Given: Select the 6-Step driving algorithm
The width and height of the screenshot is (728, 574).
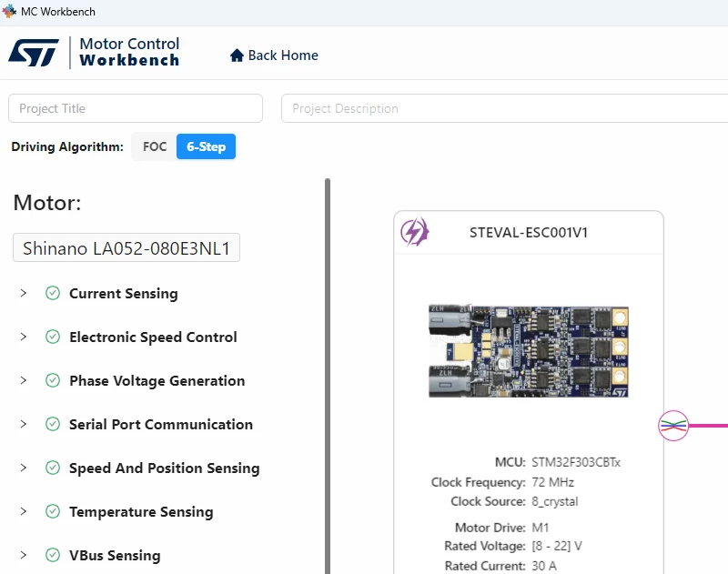Looking at the screenshot, I should coord(207,146).
